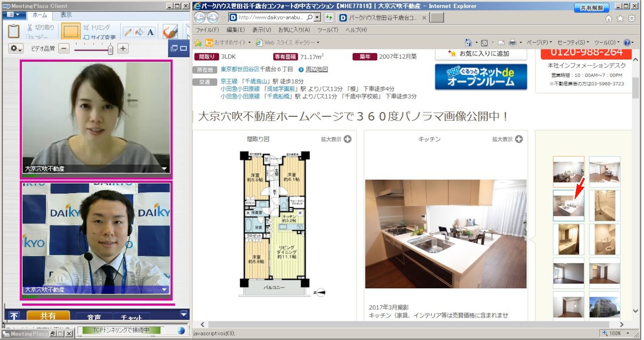This screenshot has width=644, height=340.
Task: Adjust the ビデオ品質 video quality slider
Action: click(110, 49)
